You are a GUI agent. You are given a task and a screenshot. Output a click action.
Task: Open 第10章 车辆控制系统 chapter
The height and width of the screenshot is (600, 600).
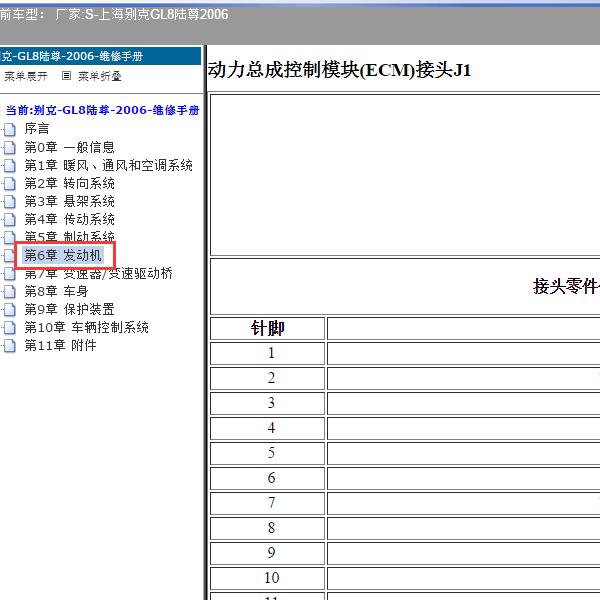point(86,327)
